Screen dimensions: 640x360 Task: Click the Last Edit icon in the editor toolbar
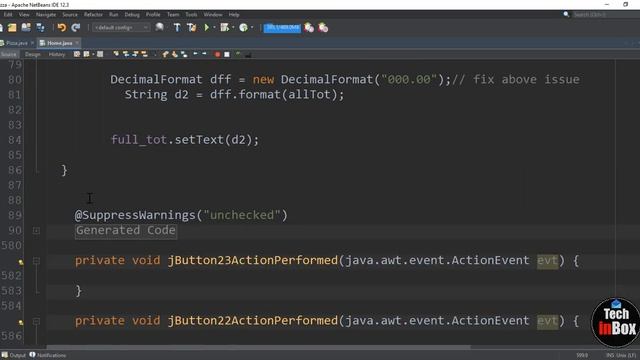[x=77, y=54]
